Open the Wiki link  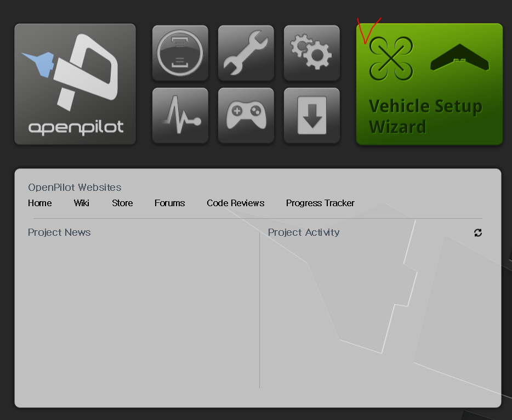pyautogui.click(x=81, y=203)
